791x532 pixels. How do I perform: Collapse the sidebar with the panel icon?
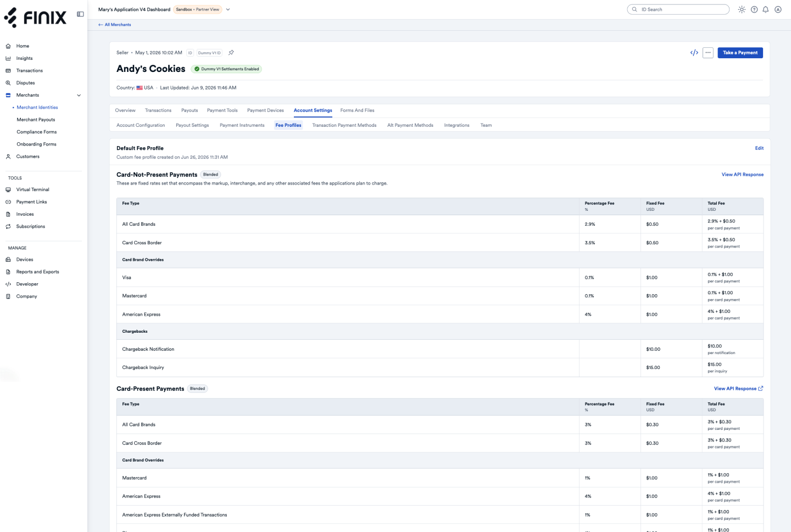coord(80,14)
